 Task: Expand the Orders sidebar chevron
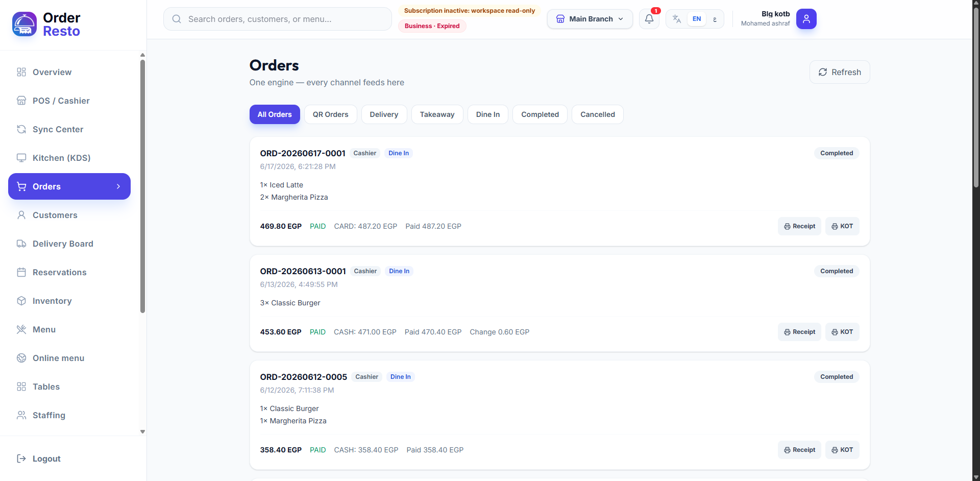click(118, 186)
